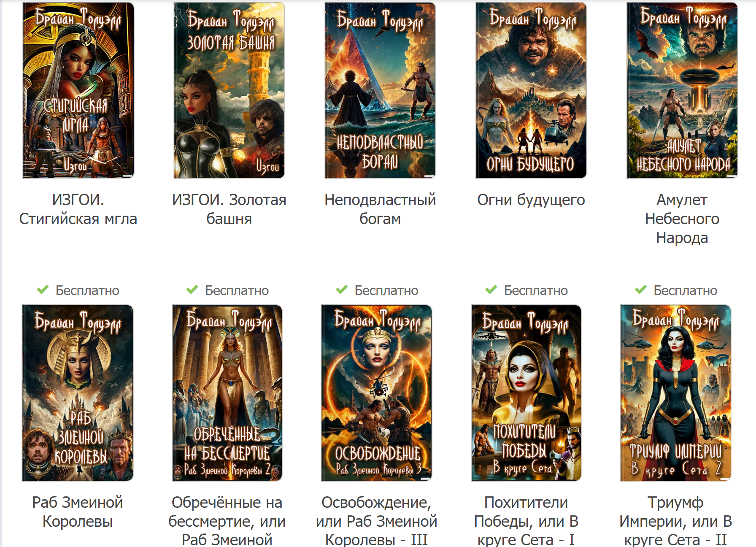Viewport: 756px width, 547px height.
Task: Open the Амулет Небесного Народа book cover
Action: point(682,90)
